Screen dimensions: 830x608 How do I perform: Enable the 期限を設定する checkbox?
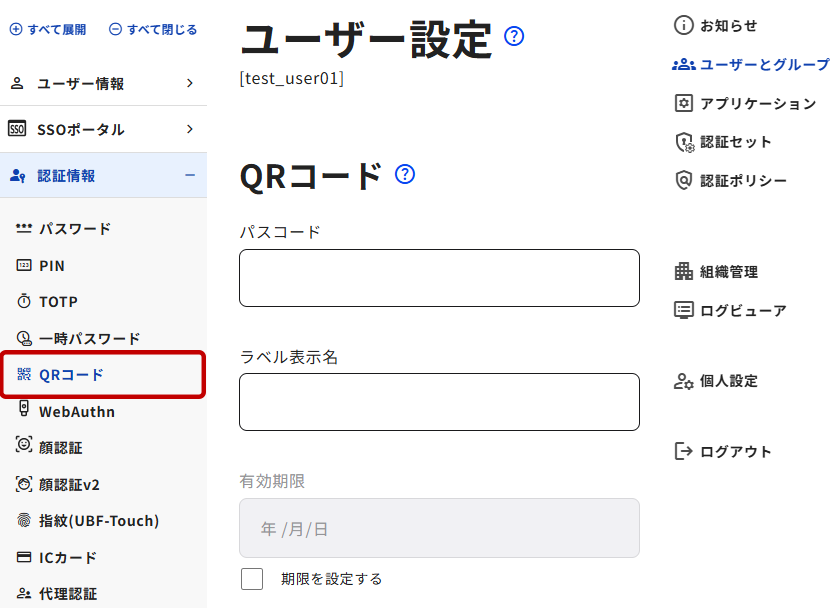coord(252,578)
